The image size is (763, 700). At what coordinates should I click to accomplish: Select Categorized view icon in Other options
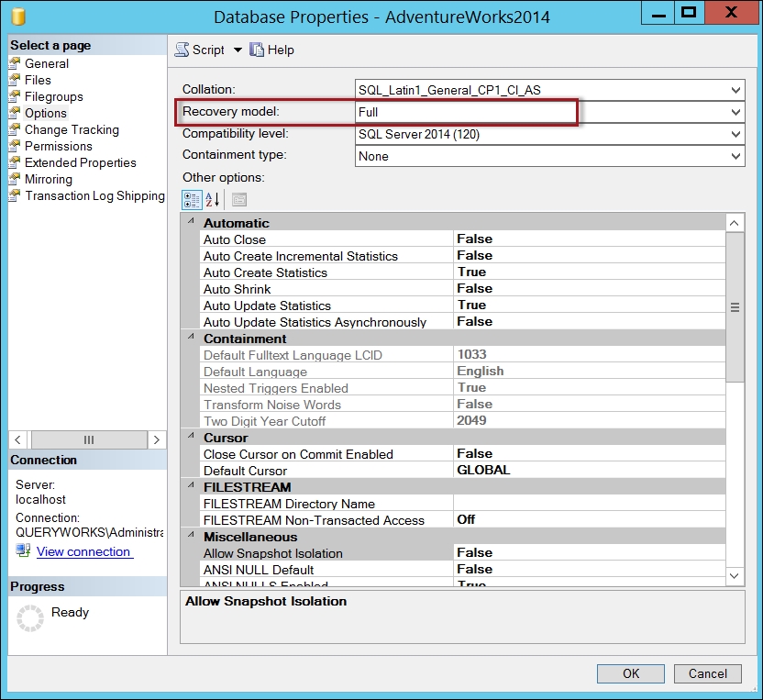click(x=192, y=200)
